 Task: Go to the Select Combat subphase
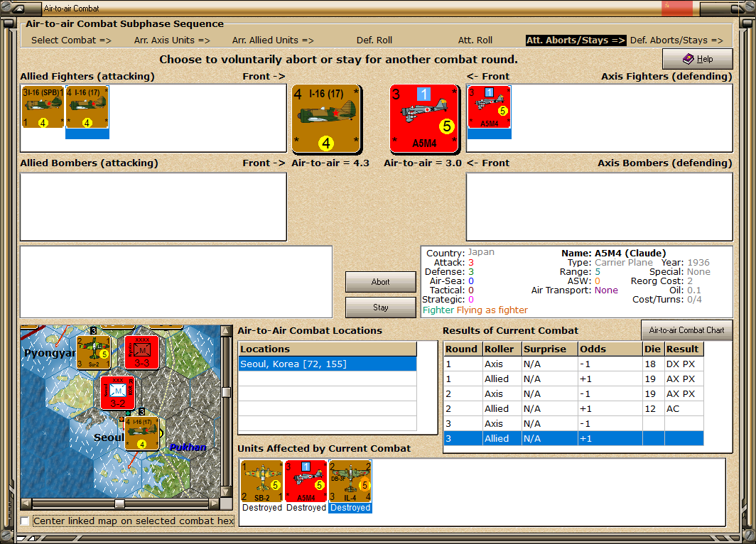click(x=70, y=40)
